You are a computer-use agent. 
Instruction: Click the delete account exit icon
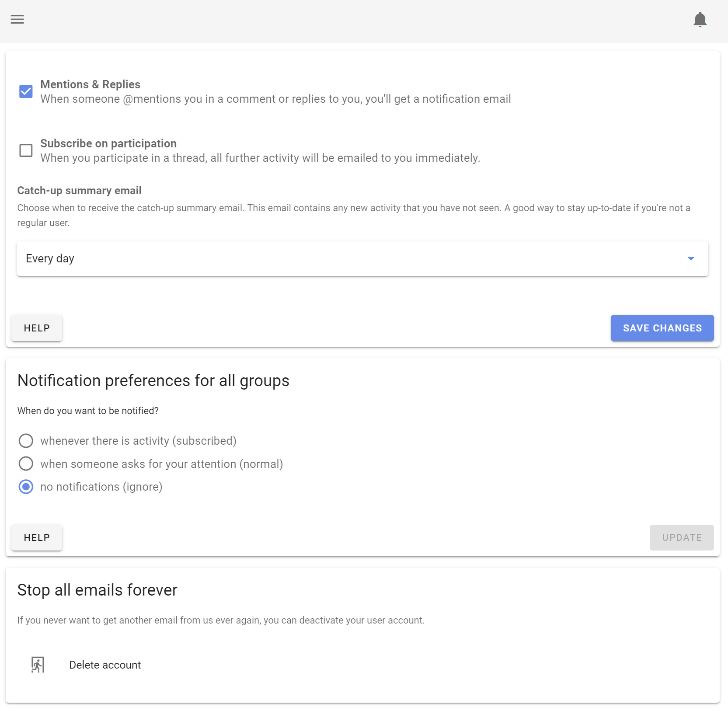pos(38,665)
